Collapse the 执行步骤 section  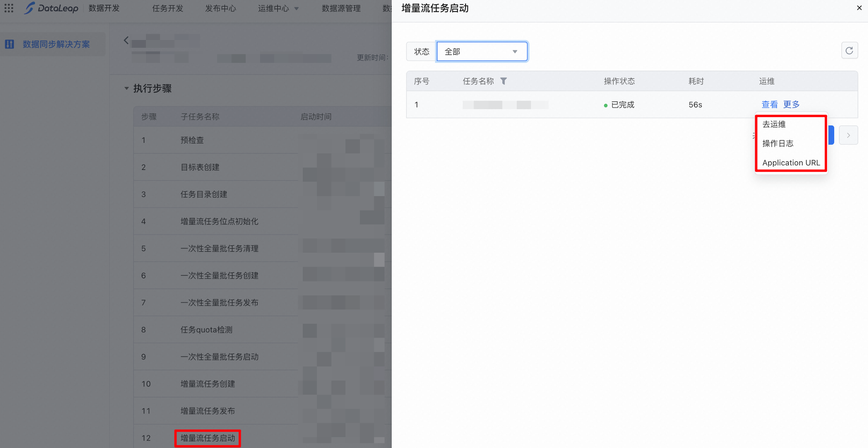127,89
